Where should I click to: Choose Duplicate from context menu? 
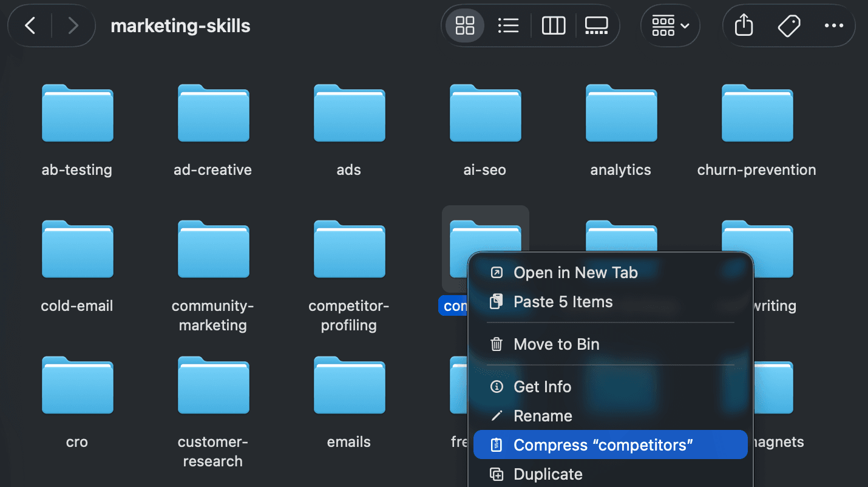pos(610,474)
